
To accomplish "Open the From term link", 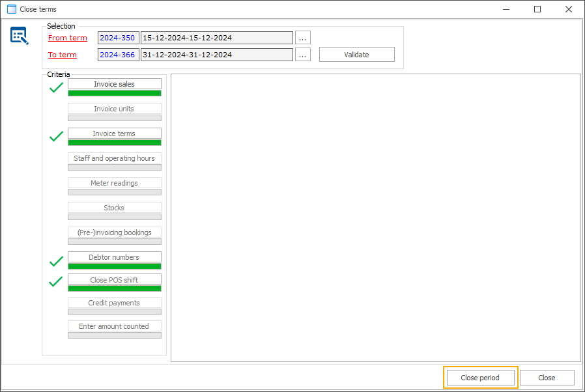I will tap(67, 38).
